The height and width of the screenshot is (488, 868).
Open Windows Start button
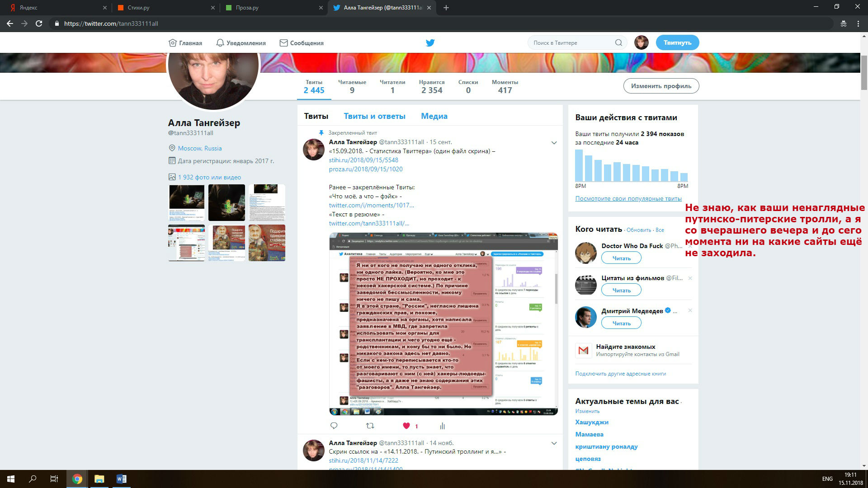coord(11,479)
